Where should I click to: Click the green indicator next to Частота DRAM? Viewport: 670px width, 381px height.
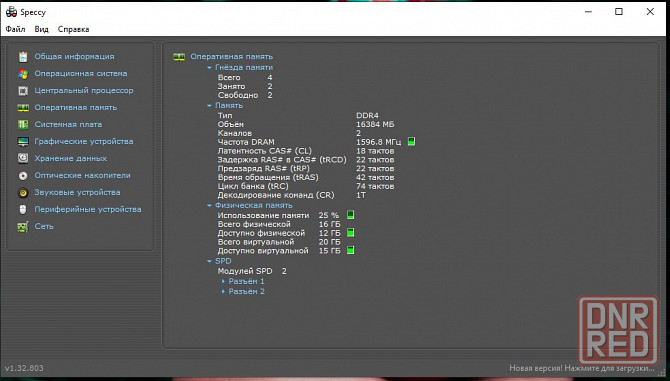pos(411,141)
